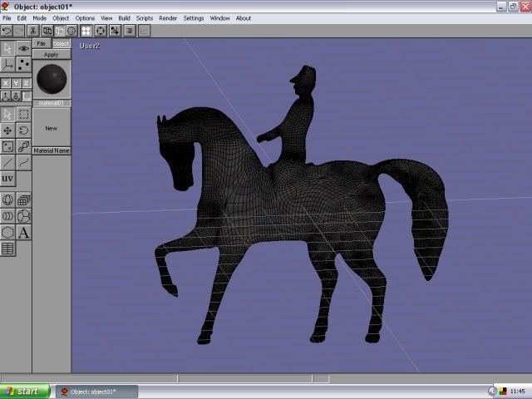532x399 pixels.
Task: Toggle the X axis lock
Action: coord(6,83)
